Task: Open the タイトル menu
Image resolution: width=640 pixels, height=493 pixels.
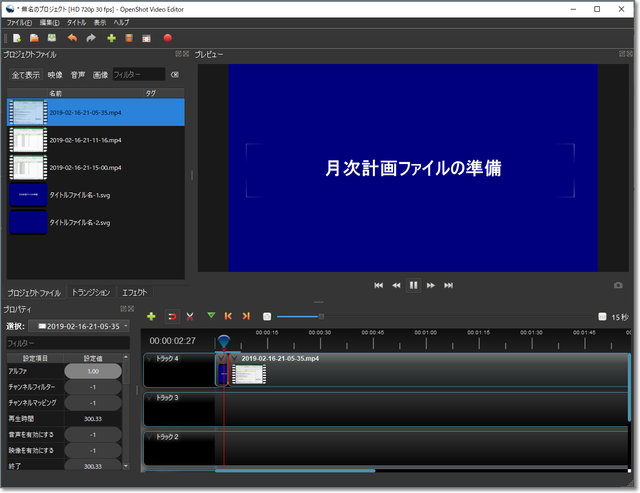Action: pyautogui.click(x=76, y=21)
